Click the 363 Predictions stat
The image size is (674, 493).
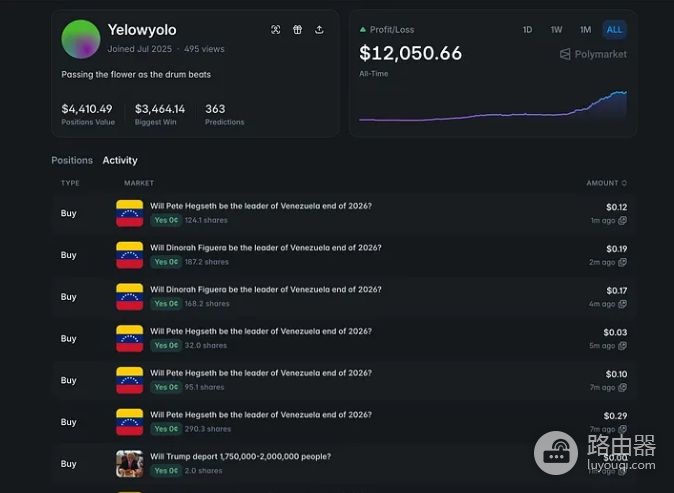click(x=224, y=114)
